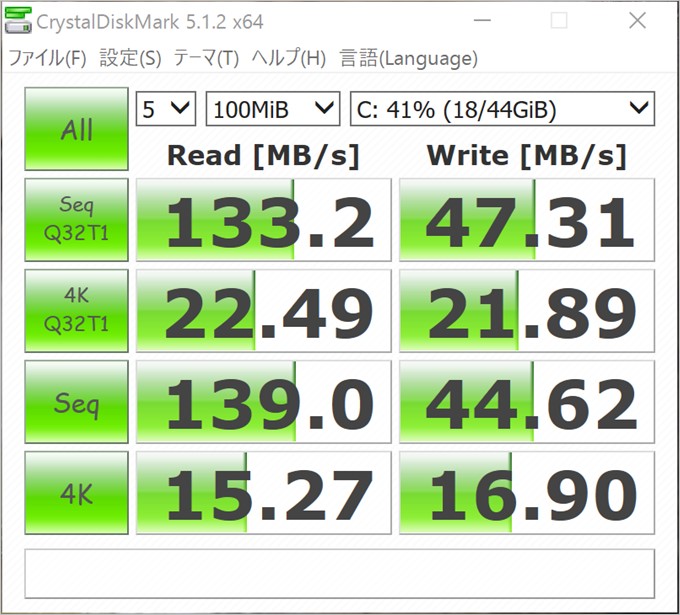This screenshot has width=680, height=615.
Task: Open the 言語(Language) menu
Action: tap(409, 58)
